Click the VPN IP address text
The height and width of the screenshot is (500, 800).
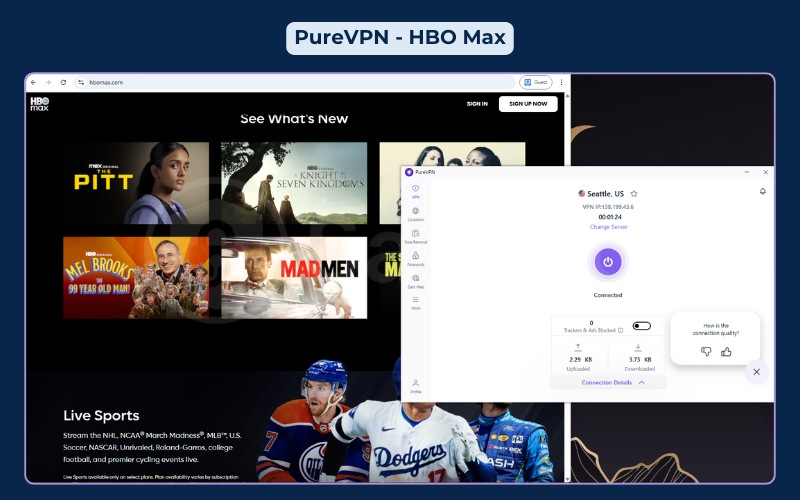(x=608, y=207)
